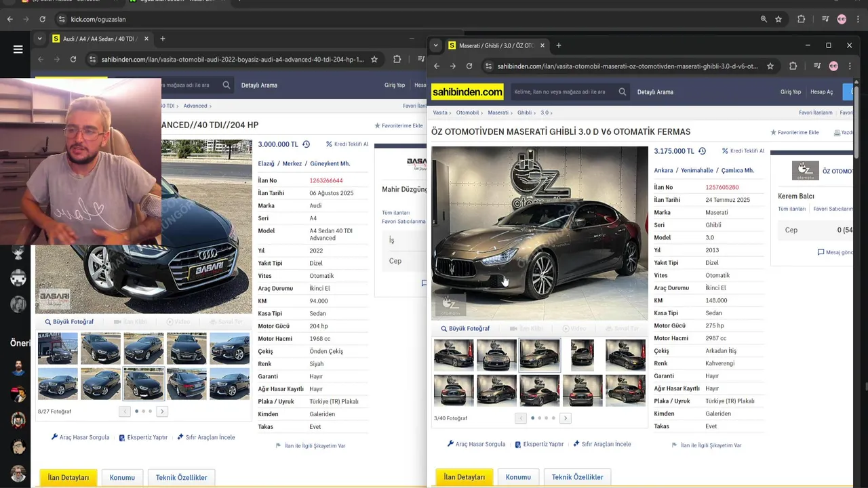Screen dimensions: 868x488
Task: Bookmark the Audi listing with star icon
Action: pos(374,59)
